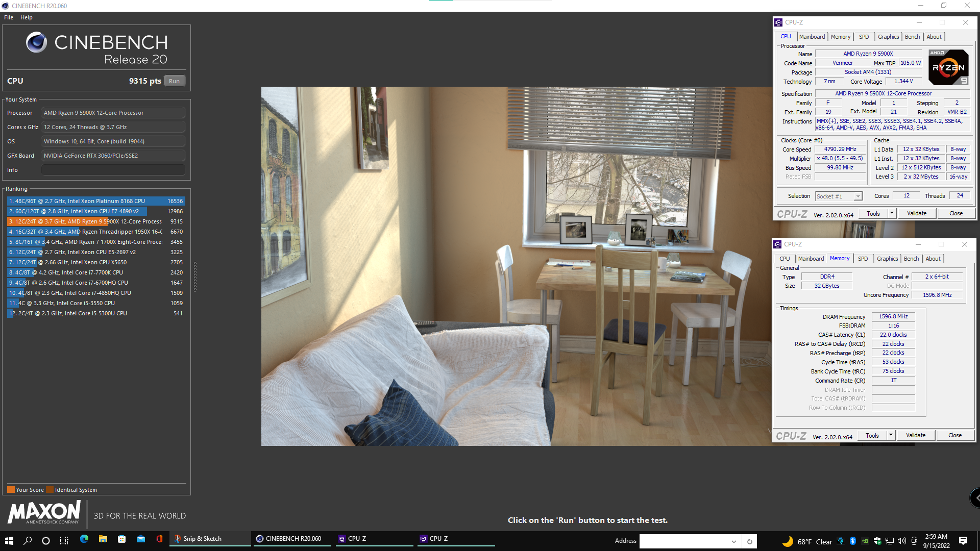The image size is (980, 551).
Task: Open SPD tab in lower CPU-Z window
Action: [863, 259]
